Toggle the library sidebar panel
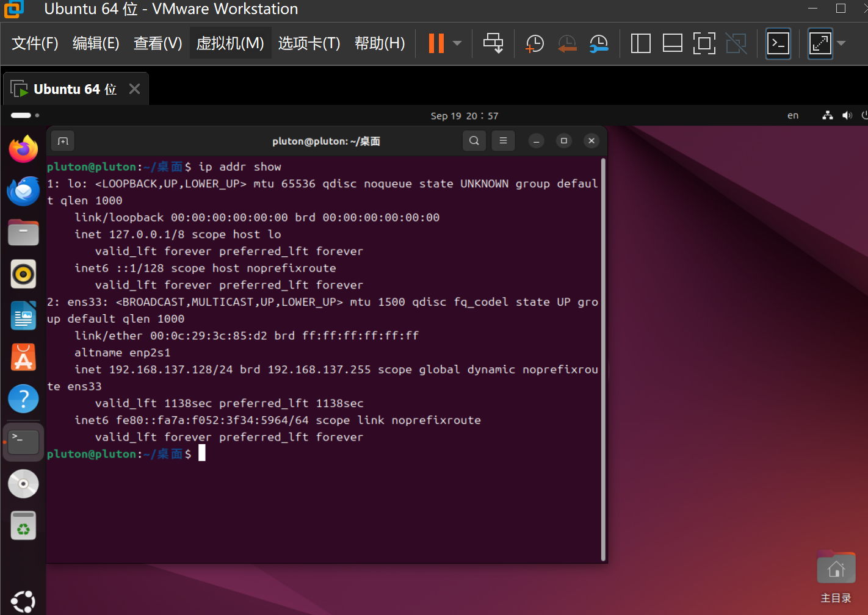Viewport: 868px width, 615px height. tap(640, 43)
